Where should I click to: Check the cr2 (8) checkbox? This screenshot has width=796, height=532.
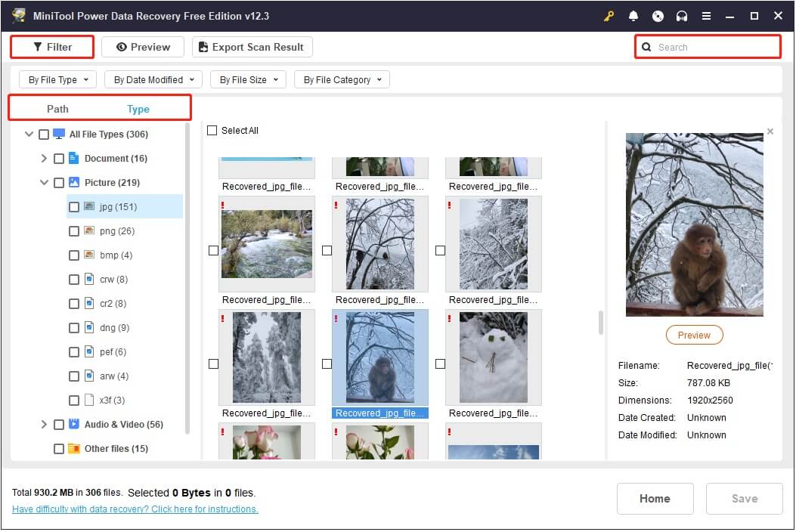pyautogui.click(x=74, y=304)
